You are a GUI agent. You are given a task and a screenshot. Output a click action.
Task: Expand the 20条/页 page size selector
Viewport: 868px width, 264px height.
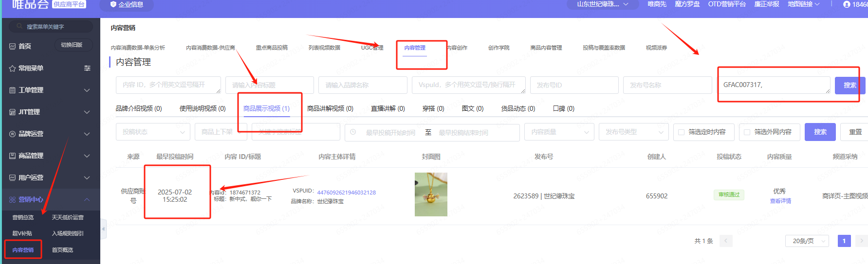[807, 241]
